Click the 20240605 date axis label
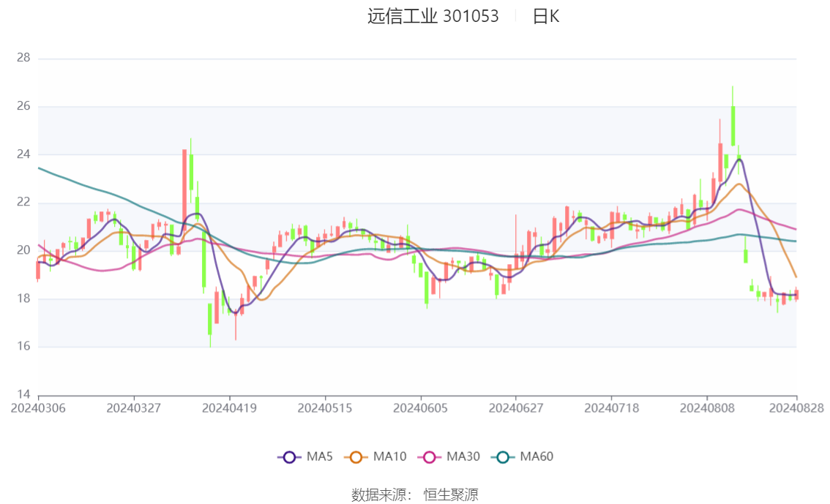830x504 pixels. point(420,408)
